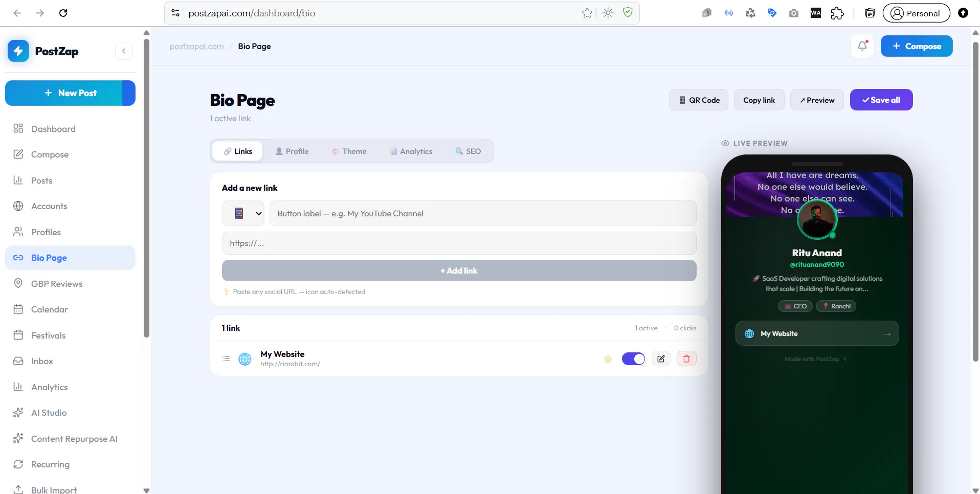Open AI Studio in the sidebar
The width and height of the screenshot is (980, 494).
pyautogui.click(x=70, y=413)
